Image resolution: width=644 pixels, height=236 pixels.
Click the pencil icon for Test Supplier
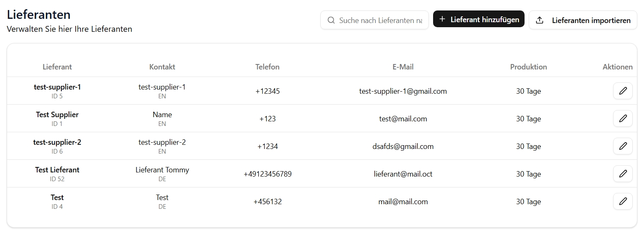tap(623, 118)
